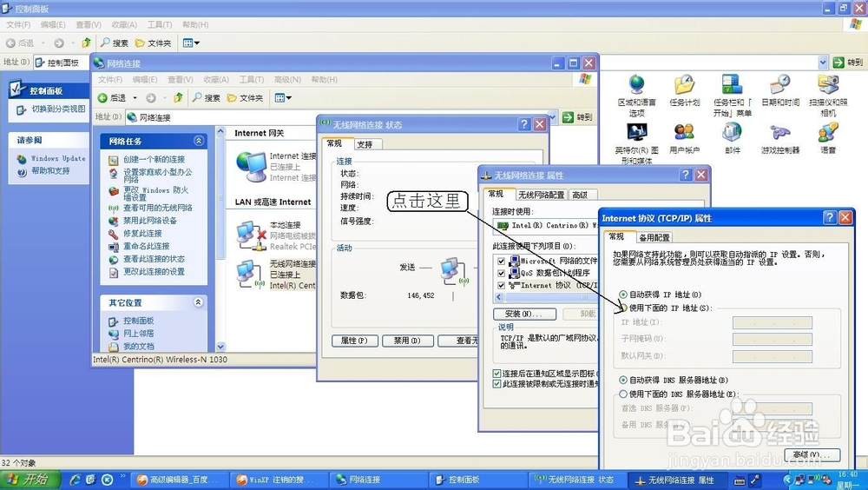Open 任务计划 control panel icon
Viewport: 868px width, 490px height.
tap(684, 91)
